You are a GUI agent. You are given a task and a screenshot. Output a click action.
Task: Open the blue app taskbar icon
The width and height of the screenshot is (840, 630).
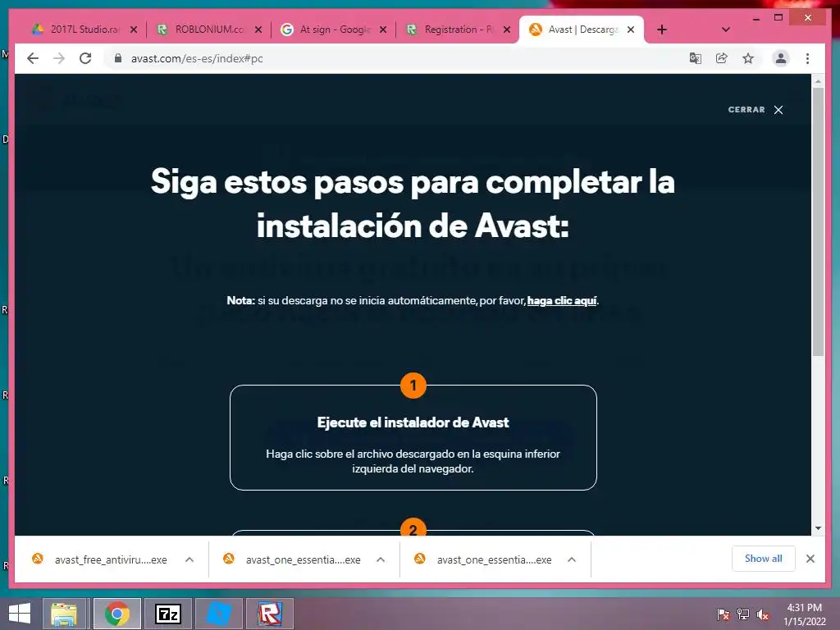[x=219, y=614]
